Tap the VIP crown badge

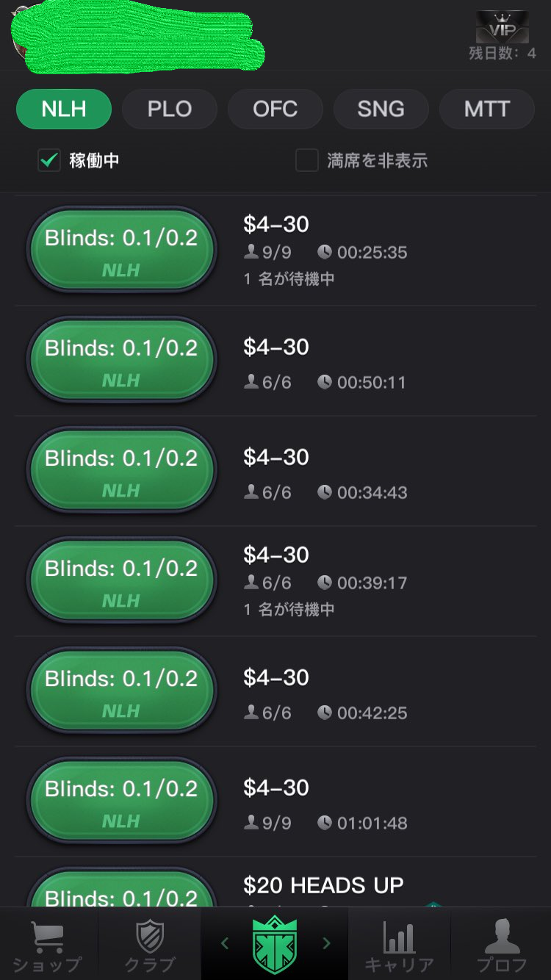[x=503, y=26]
